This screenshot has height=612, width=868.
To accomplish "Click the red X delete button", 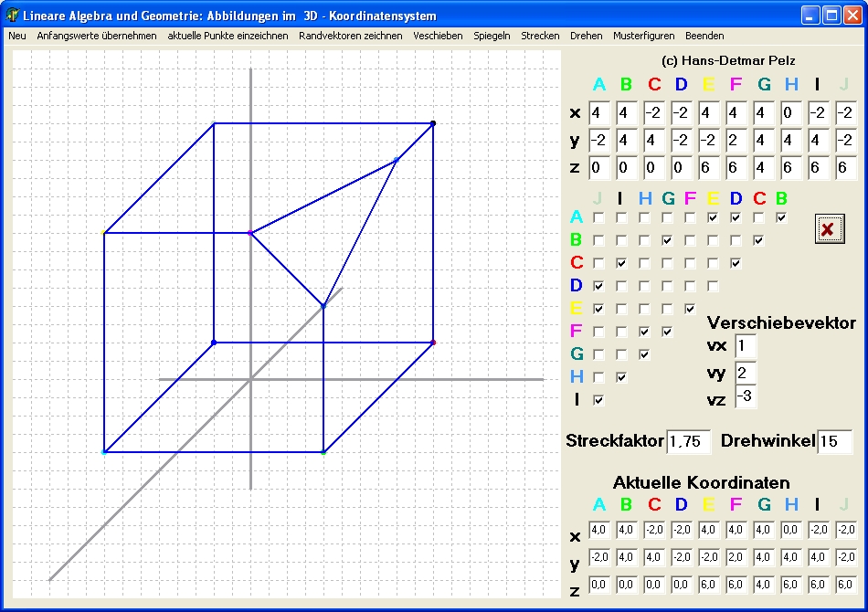I will tap(827, 229).
